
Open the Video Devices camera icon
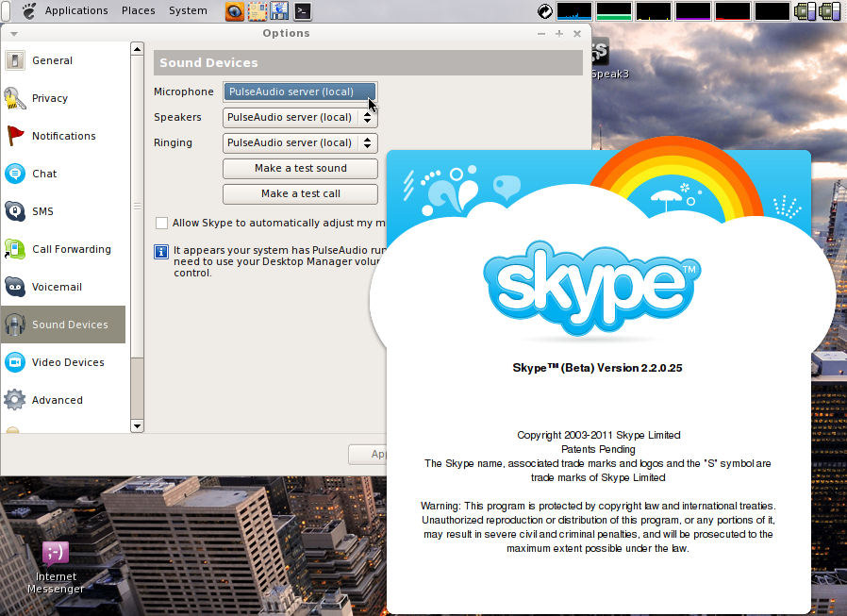[x=15, y=362]
